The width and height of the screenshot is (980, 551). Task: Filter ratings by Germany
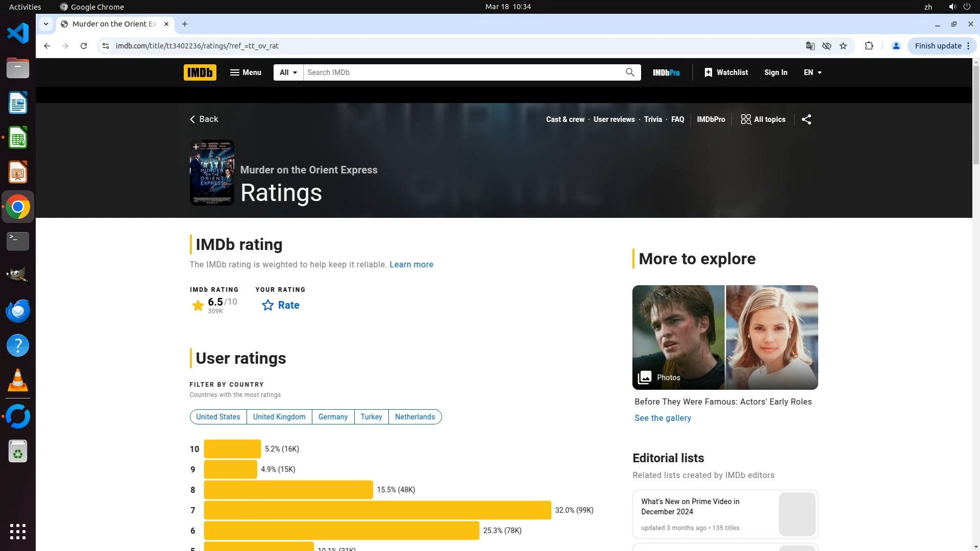[333, 417]
